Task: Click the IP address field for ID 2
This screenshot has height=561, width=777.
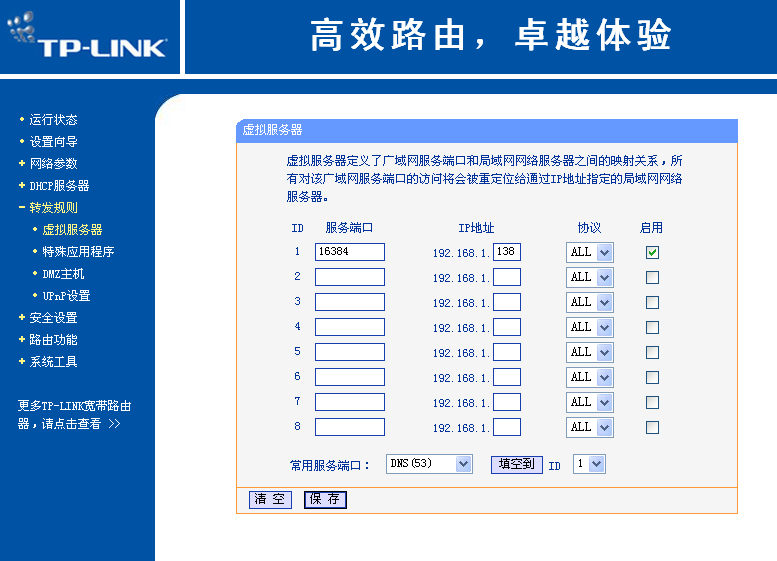Action: [x=507, y=277]
